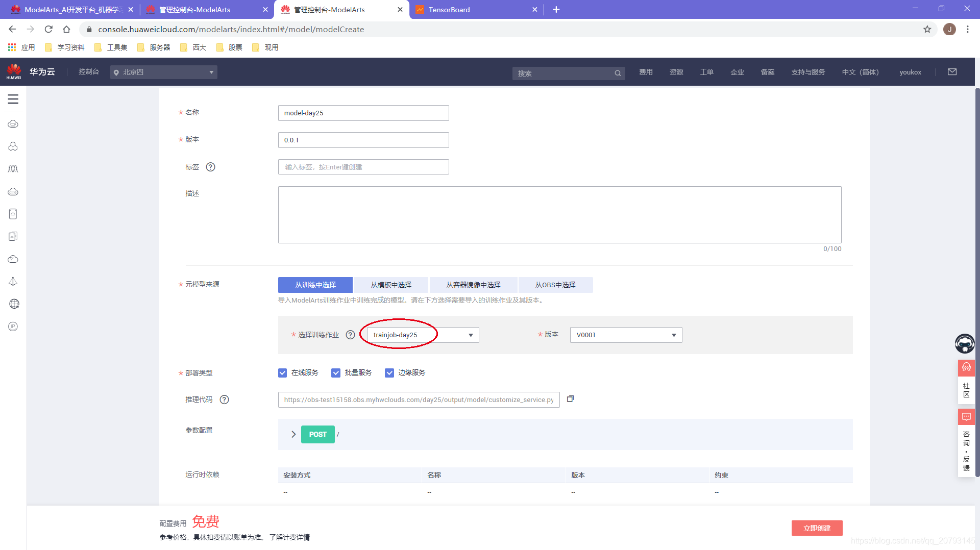Open the 资源 header menu
Screen dimensions: 980x550
(x=676, y=72)
